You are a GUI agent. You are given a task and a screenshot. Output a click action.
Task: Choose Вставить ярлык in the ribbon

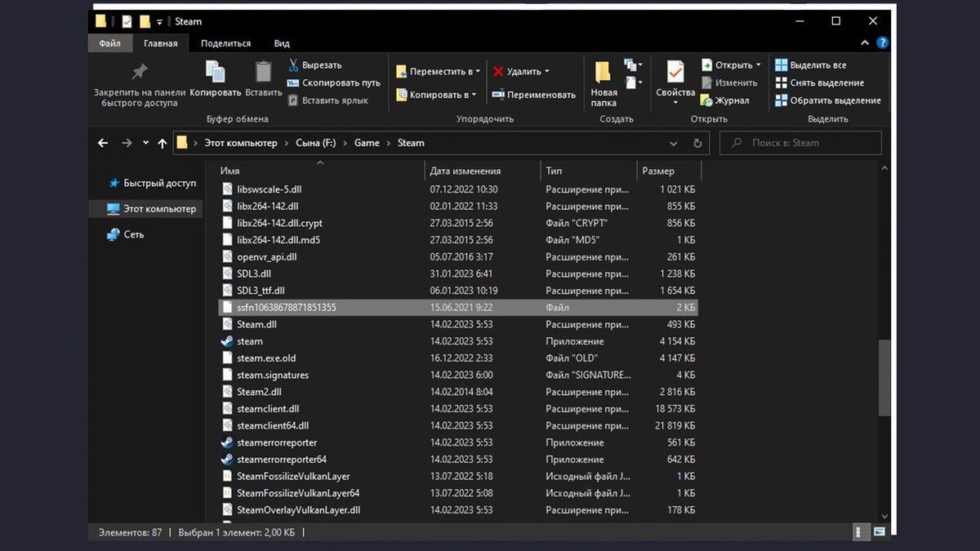327,101
